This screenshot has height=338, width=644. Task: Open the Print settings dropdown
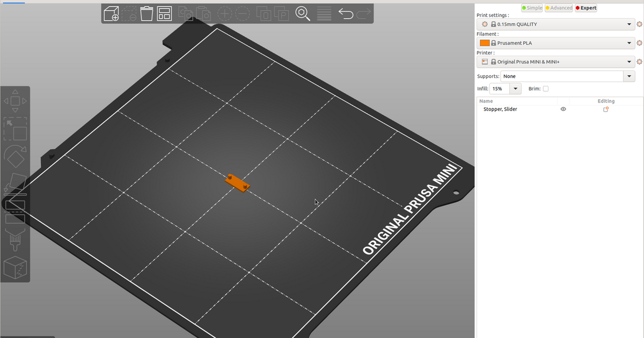pos(557,24)
